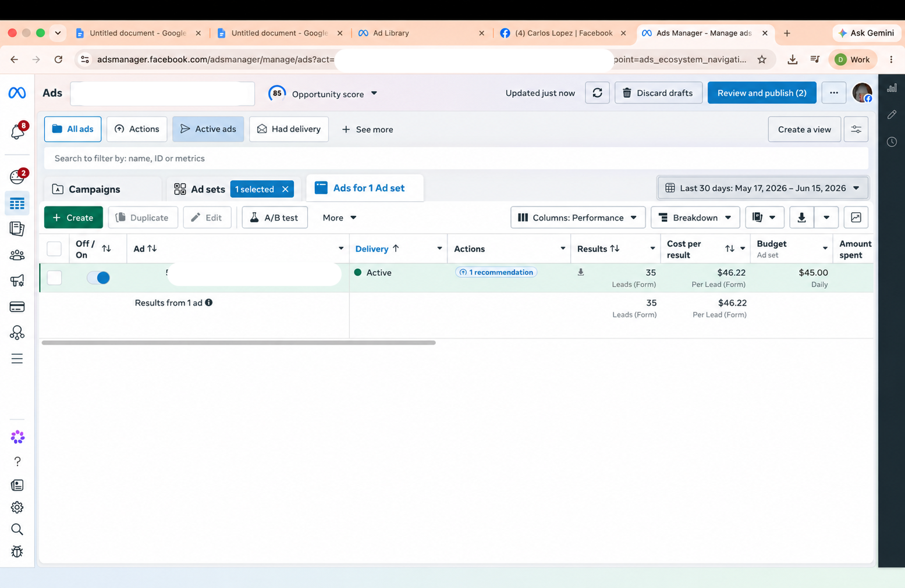Click the search magnifier in sidebar
Viewport: 905px width, 588px height.
point(17,529)
